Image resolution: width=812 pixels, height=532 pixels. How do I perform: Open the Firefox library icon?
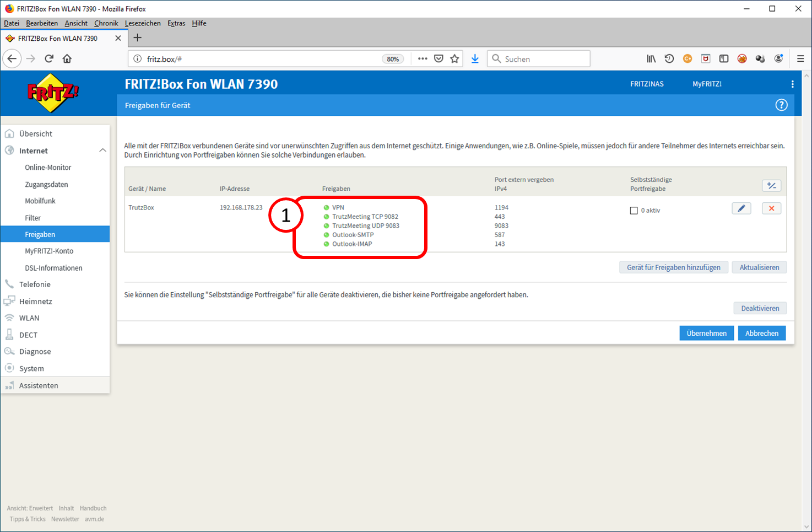[x=651, y=59]
